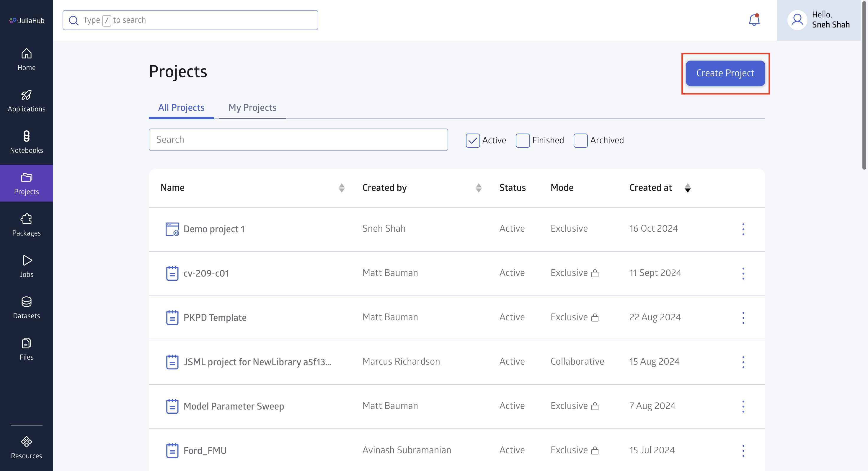The width and height of the screenshot is (868, 471).
Task: Select the All Projects tab
Action: pyautogui.click(x=181, y=107)
